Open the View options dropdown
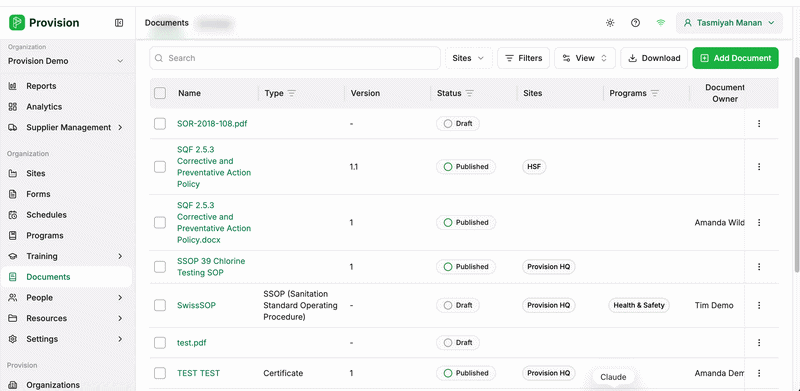 click(x=585, y=58)
